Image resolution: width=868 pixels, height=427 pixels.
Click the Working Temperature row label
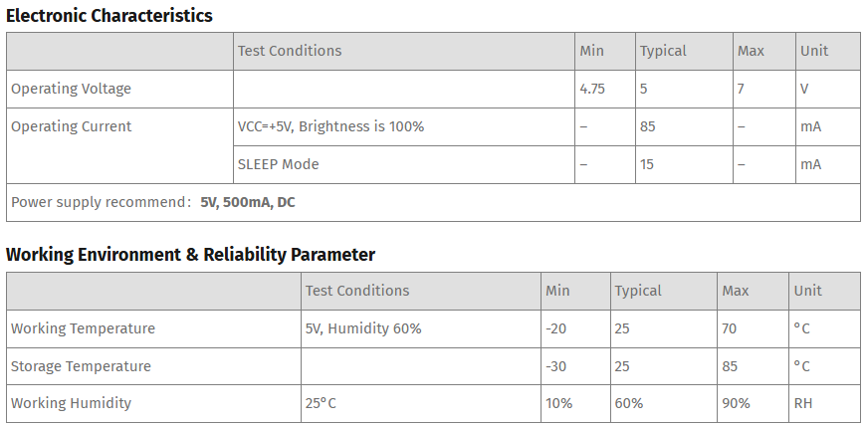[x=83, y=328]
